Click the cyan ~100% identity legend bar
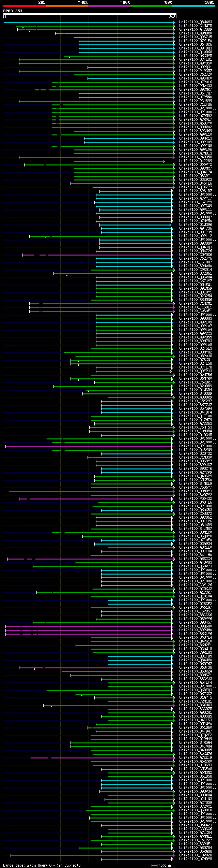The image size is (218, 868). (x=193, y=6)
